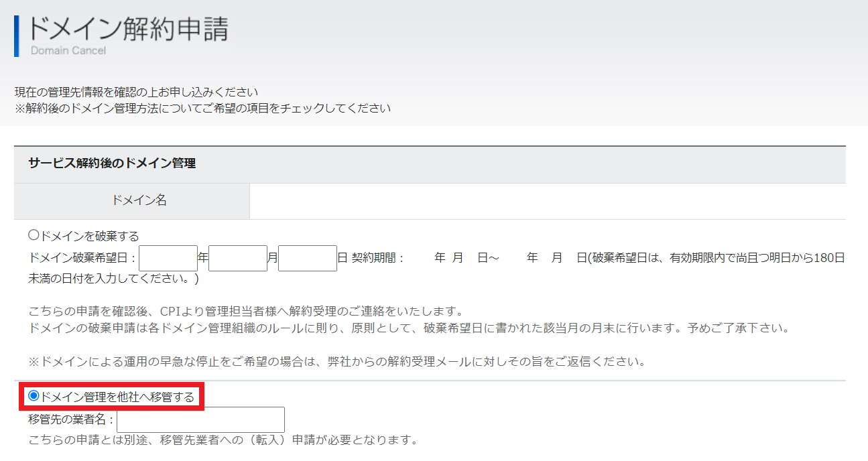Image resolution: width=868 pixels, height=461 pixels.
Task: Click the empty domain name value cell
Action: (547, 201)
